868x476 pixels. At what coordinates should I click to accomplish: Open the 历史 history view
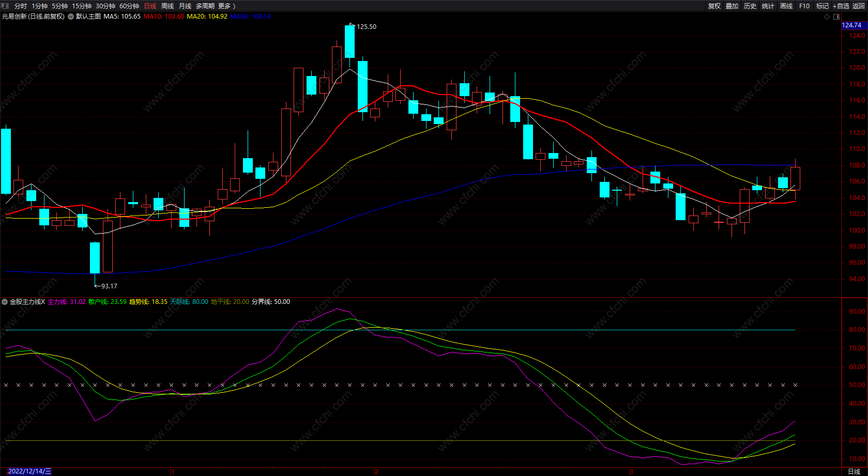click(750, 6)
